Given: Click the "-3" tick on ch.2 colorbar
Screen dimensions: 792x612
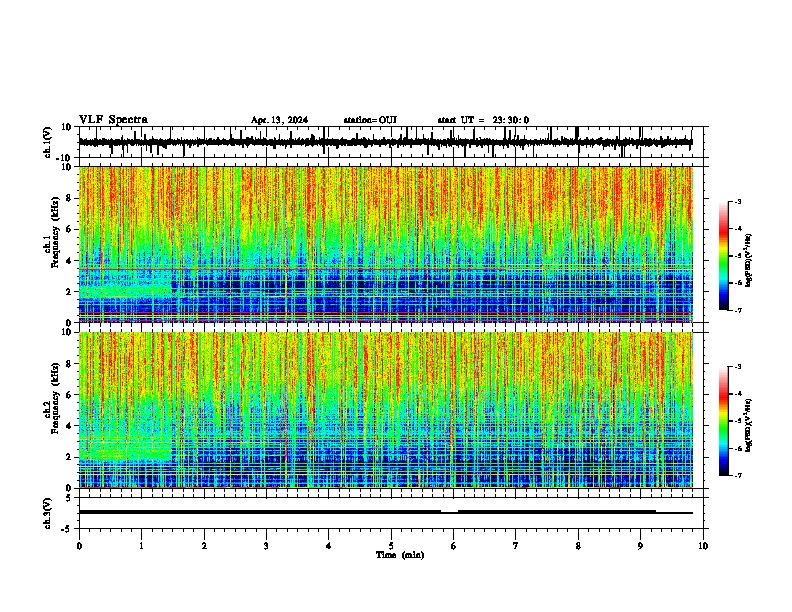Looking at the screenshot, I should (x=737, y=367).
